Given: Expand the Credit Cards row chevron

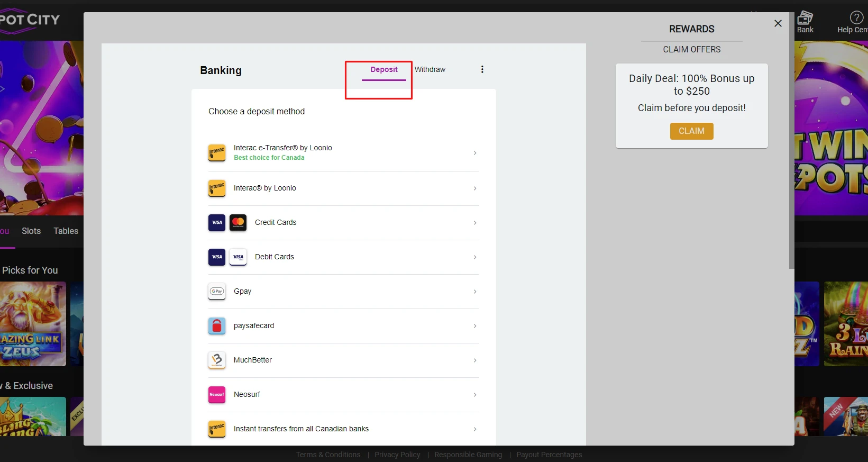Looking at the screenshot, I should pyautogui.click(x=475, y=223).
